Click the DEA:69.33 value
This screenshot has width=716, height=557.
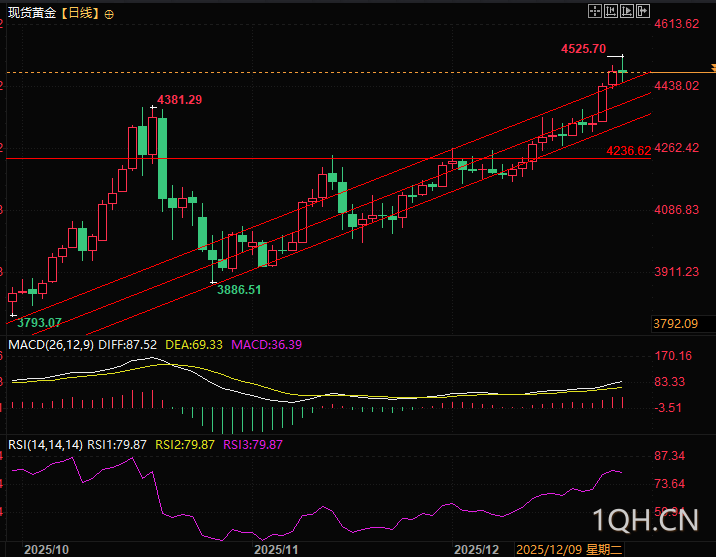[x=194, y=345]
